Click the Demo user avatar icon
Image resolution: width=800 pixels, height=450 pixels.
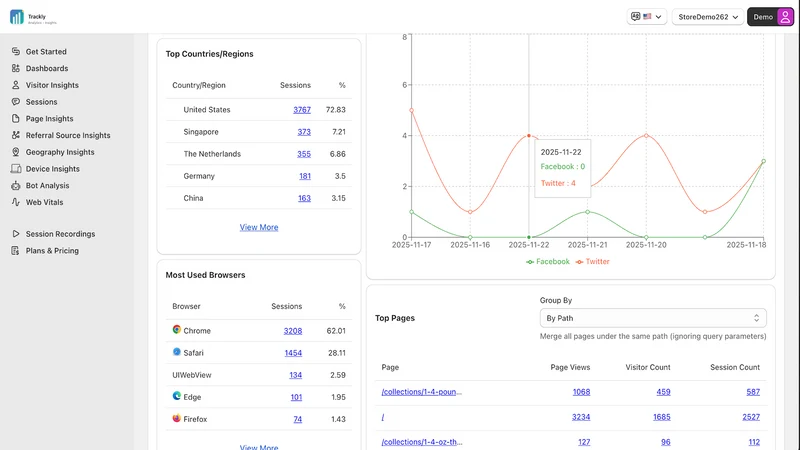[x=785, y=17]
